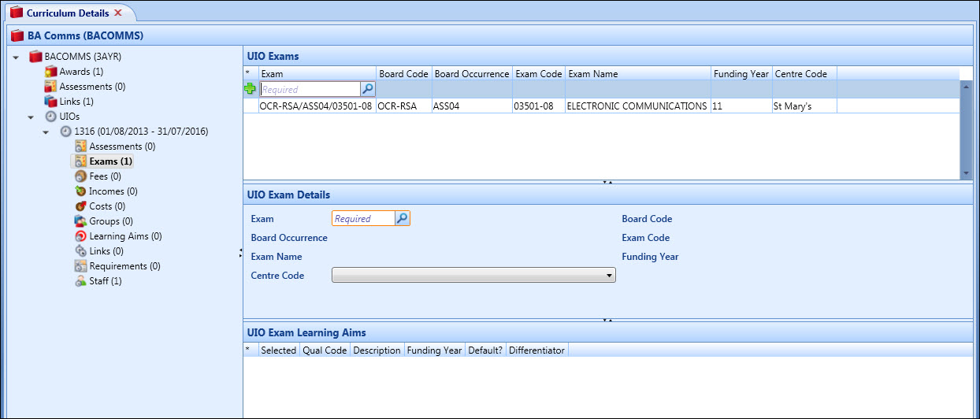
Task: Click the Default? column header
Action: click(x=485, y=350)
